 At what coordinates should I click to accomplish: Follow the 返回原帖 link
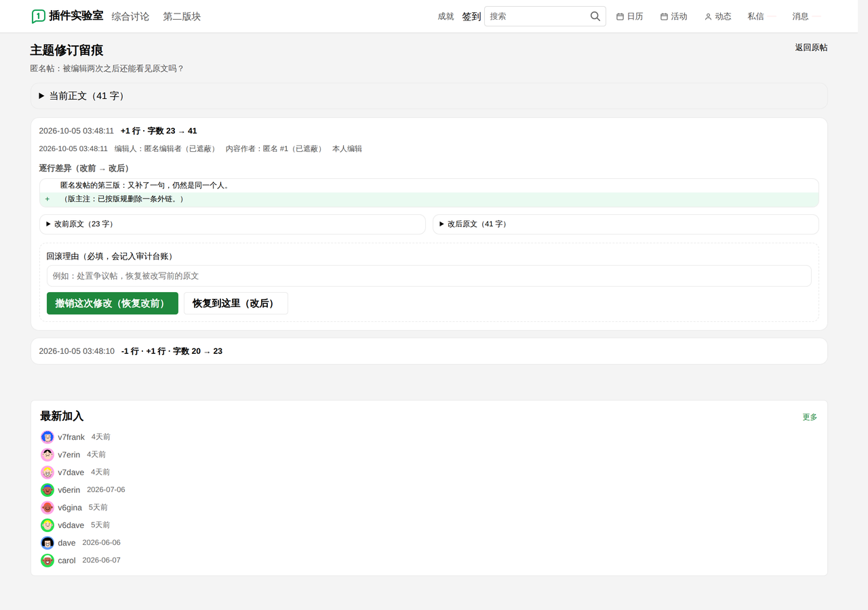(x=811, y=47)
